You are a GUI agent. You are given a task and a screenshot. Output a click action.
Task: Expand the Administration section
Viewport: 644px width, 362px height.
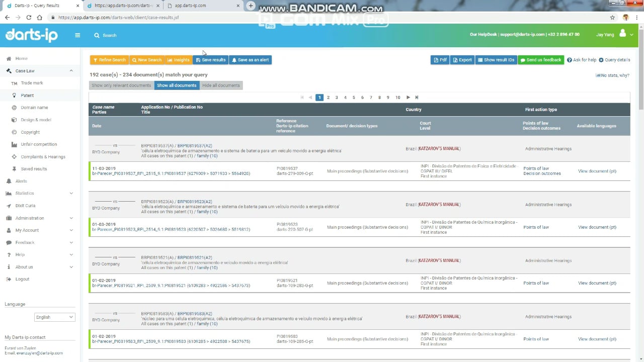coord(71,218)
